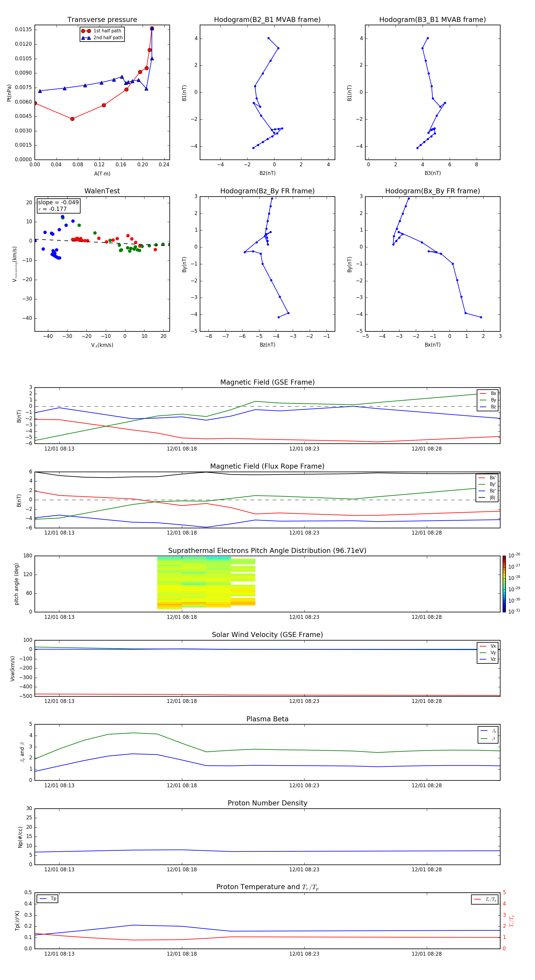This screenshot has width=535, height=980.
Task: Click the '180' tick on pitch angle axis
Action: coord(27,556)
